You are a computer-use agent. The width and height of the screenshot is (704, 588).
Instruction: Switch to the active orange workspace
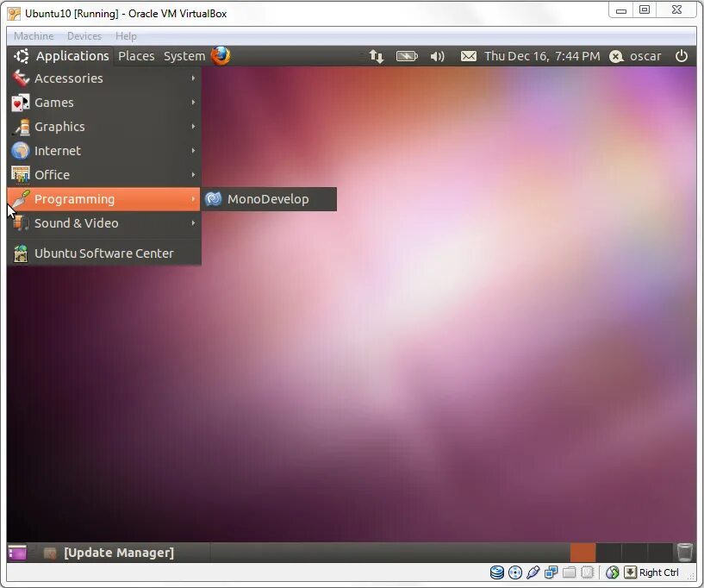[583, 553]
